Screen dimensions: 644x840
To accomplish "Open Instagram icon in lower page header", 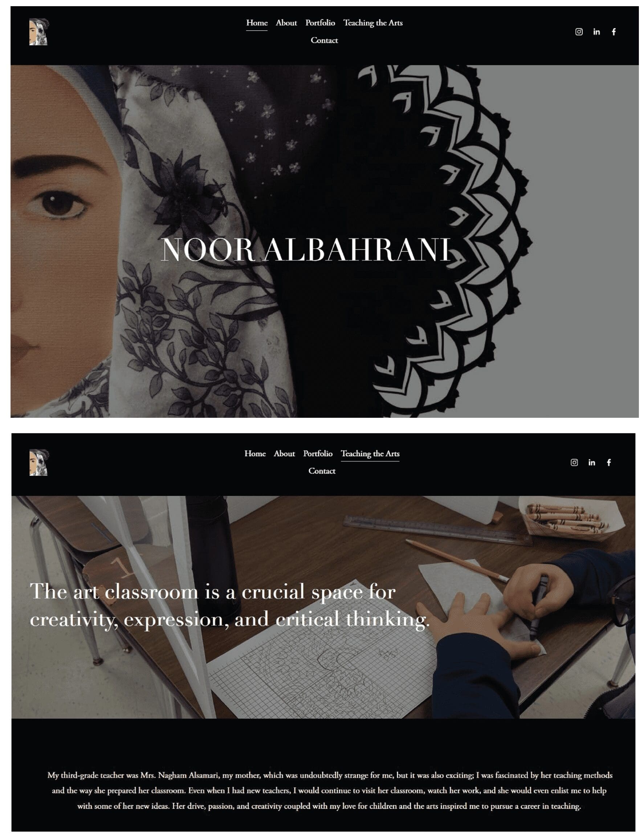I will [x=574, y=462].
